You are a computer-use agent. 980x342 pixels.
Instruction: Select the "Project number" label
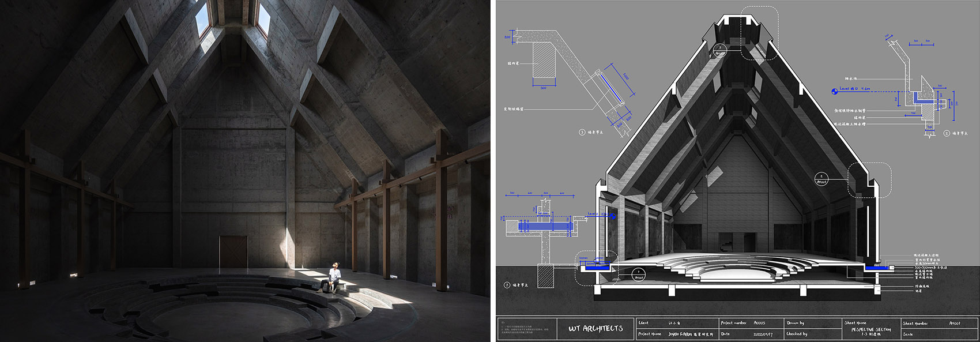[x=733, y=323]
